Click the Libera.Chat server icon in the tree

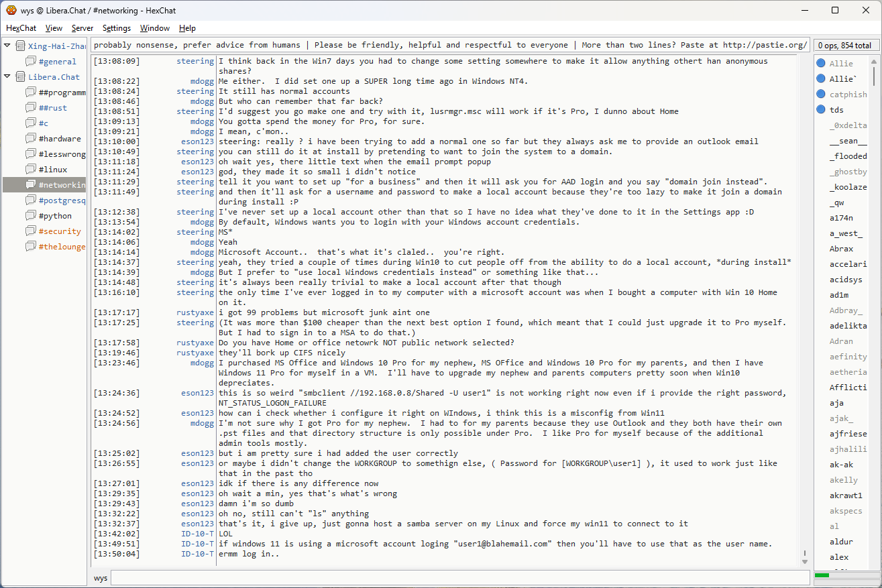point(20,77)
